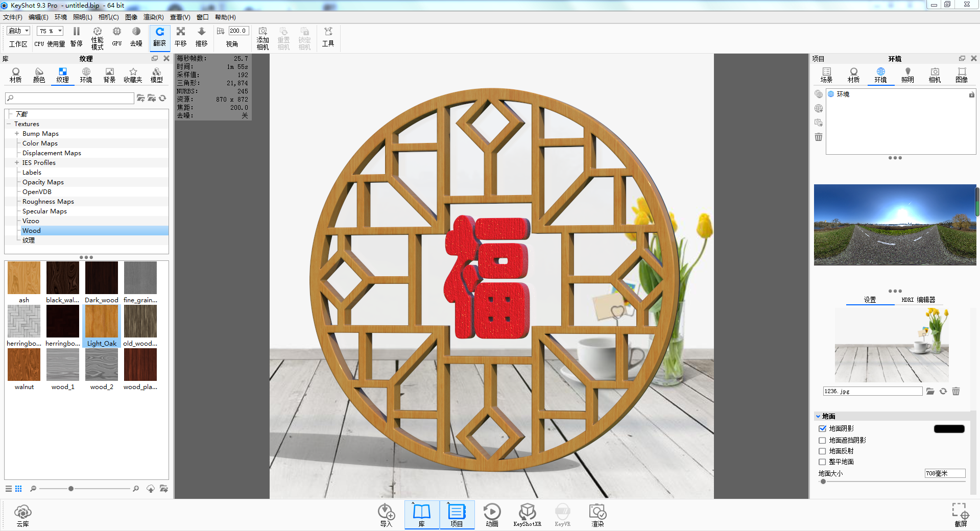Adjust the ground size slider
This screenshot has width=980, height=531.
(823, 481)
